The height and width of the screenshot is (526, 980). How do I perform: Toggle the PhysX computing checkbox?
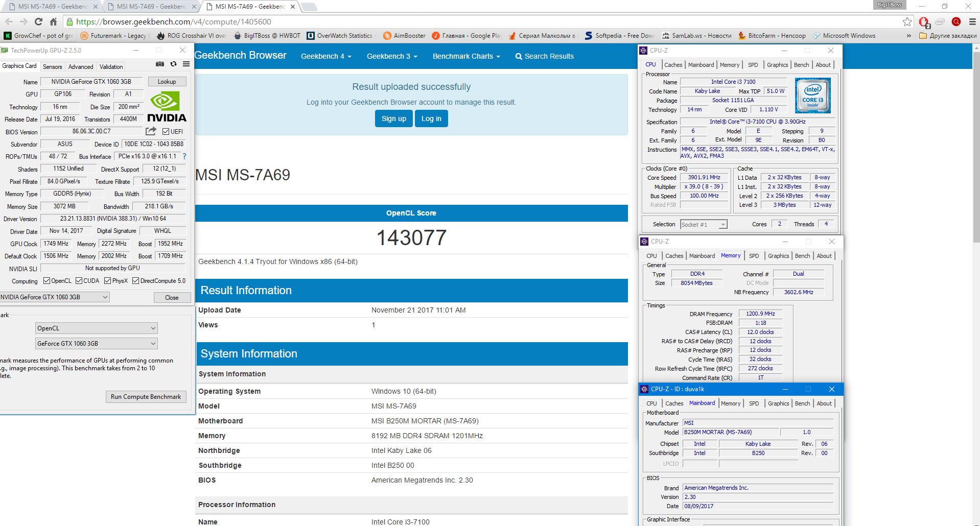(x=107, y=281)
